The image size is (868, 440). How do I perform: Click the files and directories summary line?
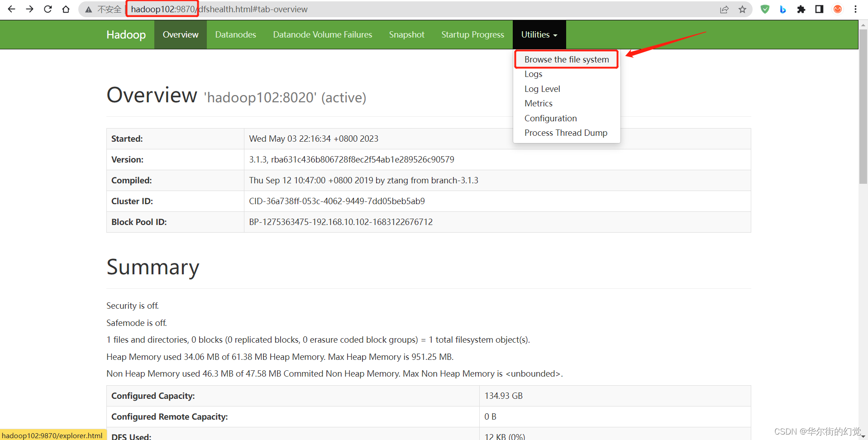coord(318,340)
